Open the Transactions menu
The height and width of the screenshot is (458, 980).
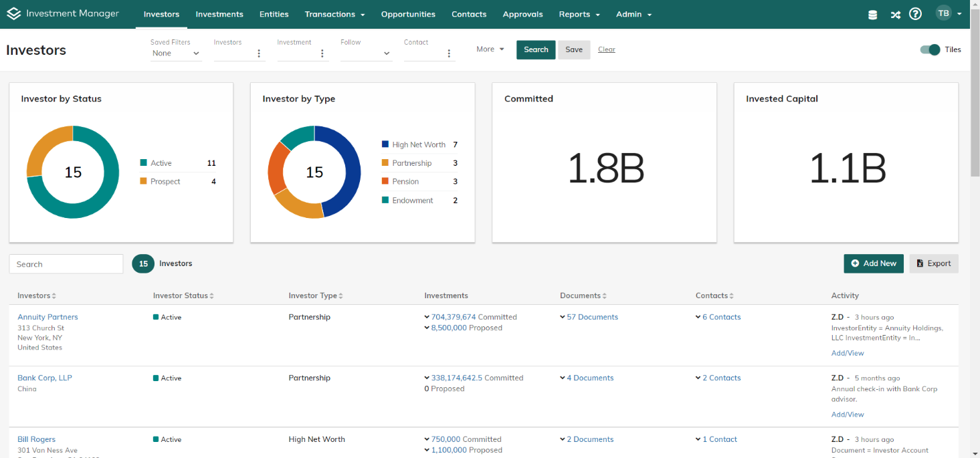[x=334, y=14]
